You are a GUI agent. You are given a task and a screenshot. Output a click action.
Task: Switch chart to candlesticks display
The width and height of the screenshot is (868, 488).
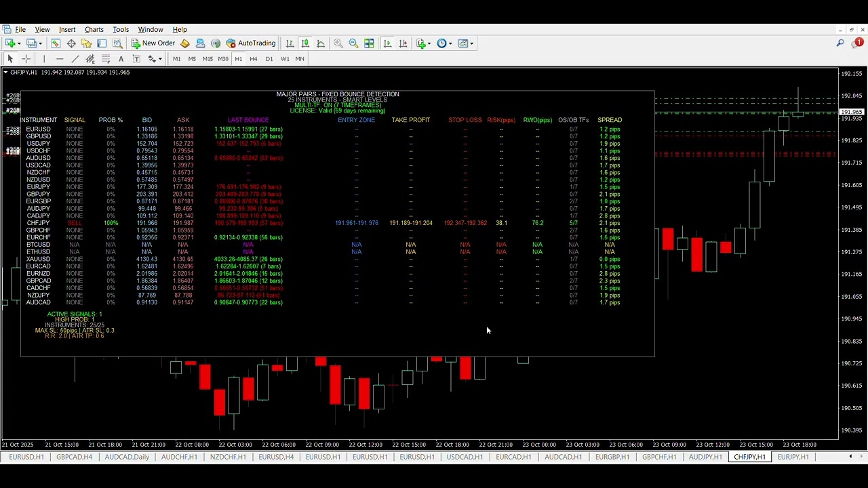click(x=305, y=43)
